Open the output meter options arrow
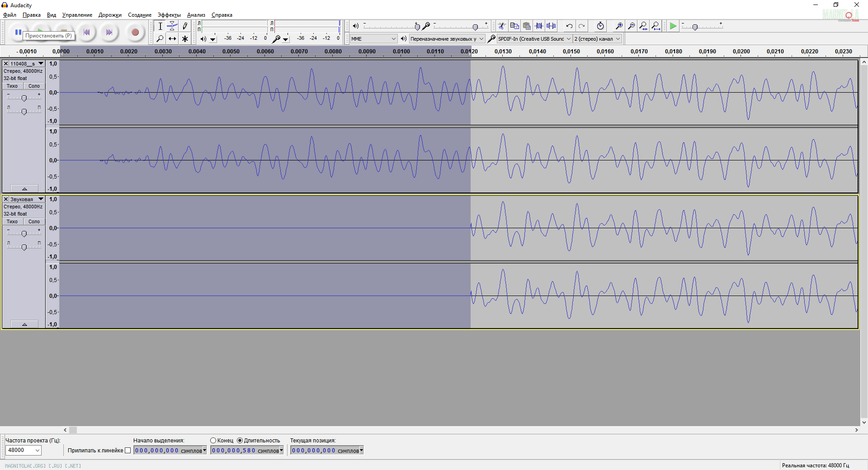Screen dimensions: 868x470 coord(213,39)
